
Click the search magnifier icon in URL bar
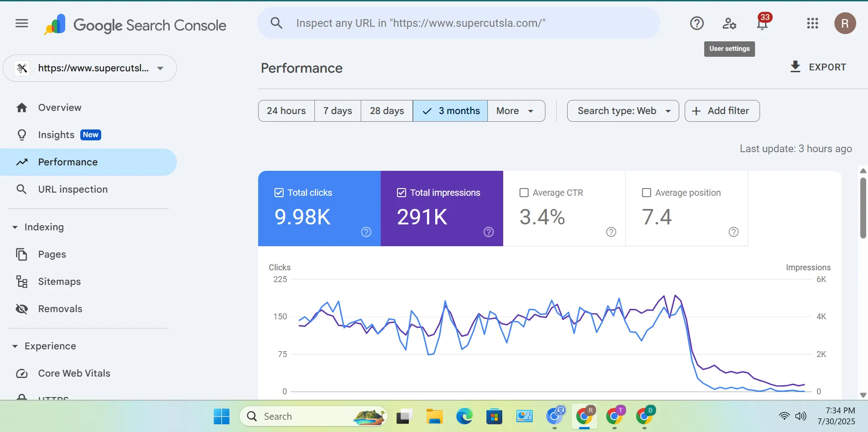[x=276, y=23]
